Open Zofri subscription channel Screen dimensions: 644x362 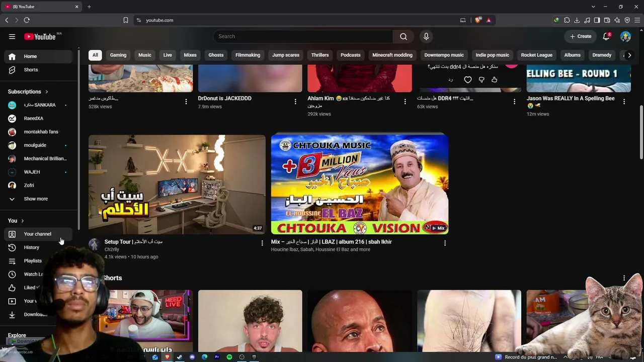pyautogui.click(x=38, y=186)
